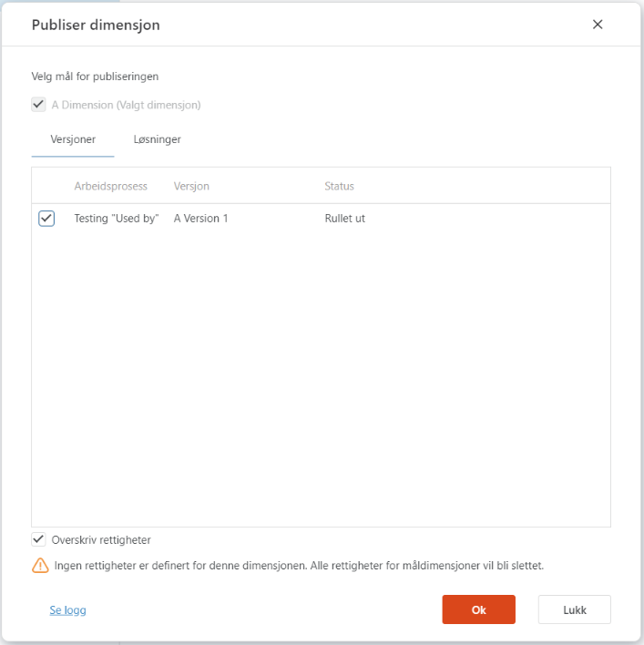Viewport: 644px width, 645px height.
Task: Click the A Dimension (Valgt dimensjon) label
Action: click(x=126, y=105)
